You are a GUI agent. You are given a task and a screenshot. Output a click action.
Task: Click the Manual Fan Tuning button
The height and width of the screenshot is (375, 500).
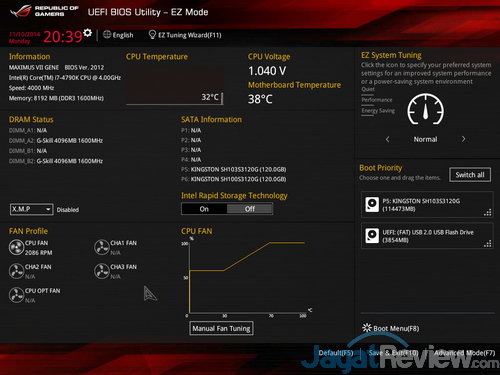tap(221, 328)
